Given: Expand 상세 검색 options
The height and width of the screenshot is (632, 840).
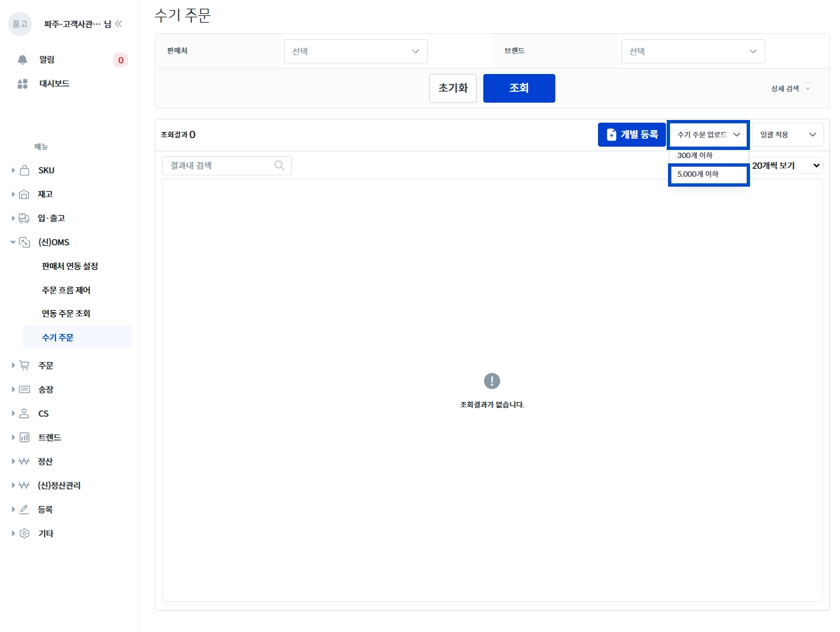Looking at the screenshot, I should 792,89.
